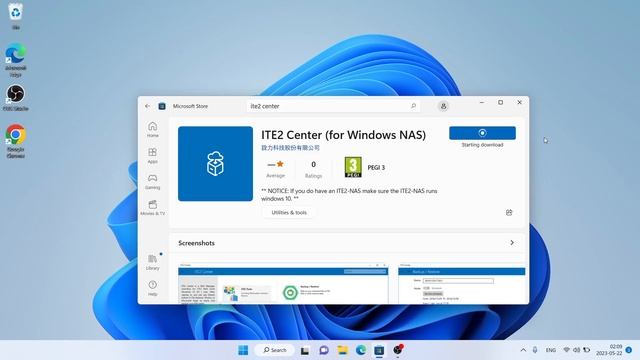Open Gaming in the Store sidebar
Image resolution: width=640 pixels, height=360 pixels.
153,182
